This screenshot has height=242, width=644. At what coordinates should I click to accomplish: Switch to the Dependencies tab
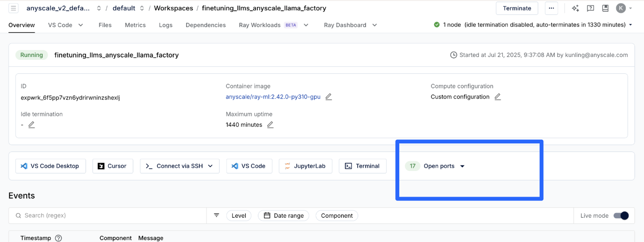coord(205,25)
